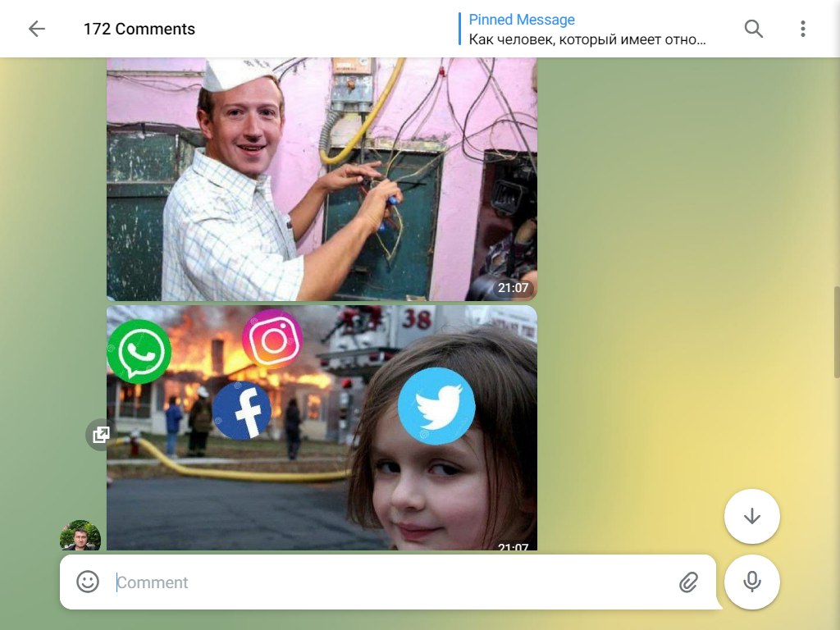Open the electrician meme image
Image resolution: width=840 pixels, height=630 pixels.
pos(322,179)
